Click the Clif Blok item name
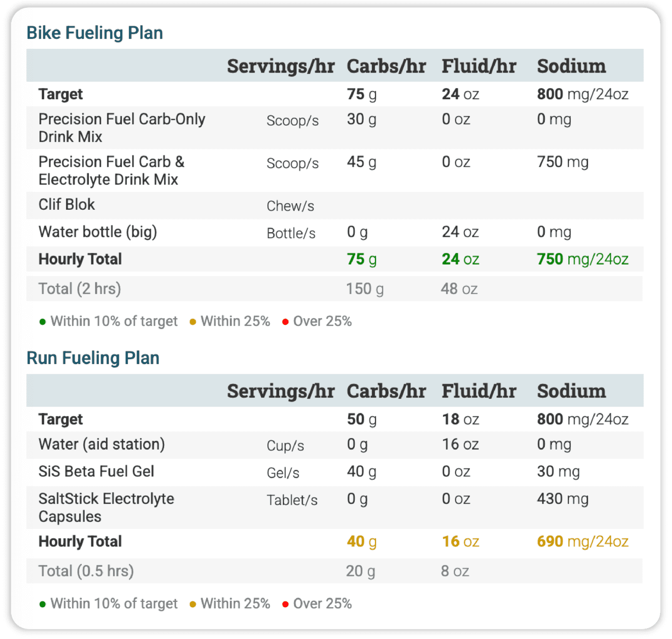Screen dimensions: 672x639 click(67, 205)
